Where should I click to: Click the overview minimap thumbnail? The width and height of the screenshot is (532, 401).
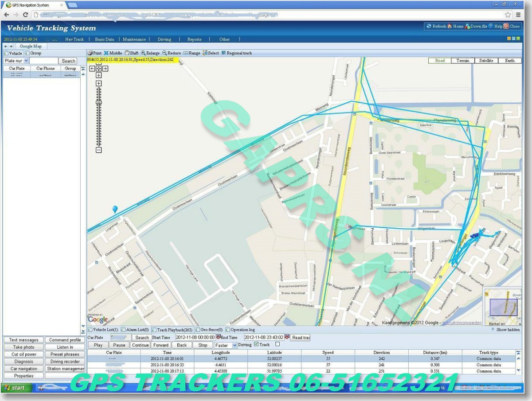point(503,307)
